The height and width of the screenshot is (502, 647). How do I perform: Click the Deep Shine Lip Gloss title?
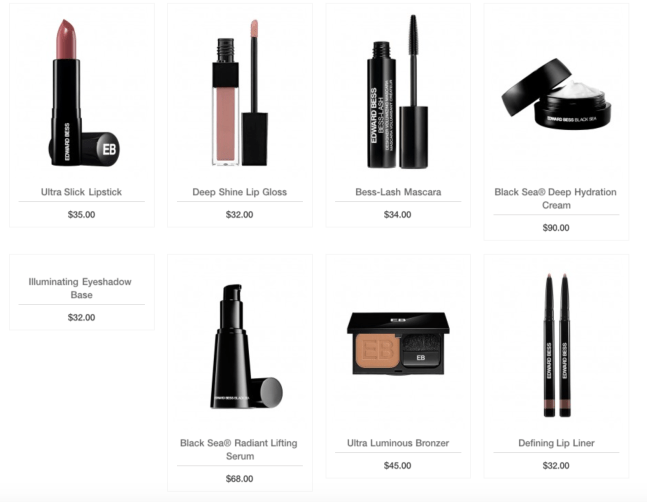click(240, 192)
